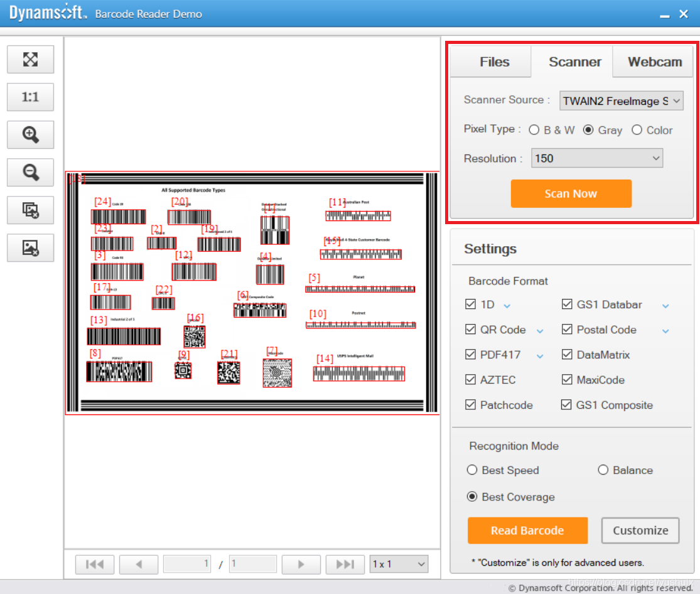Click the total pages field
This screenshot has height=594, width=700.
[252, 564]
